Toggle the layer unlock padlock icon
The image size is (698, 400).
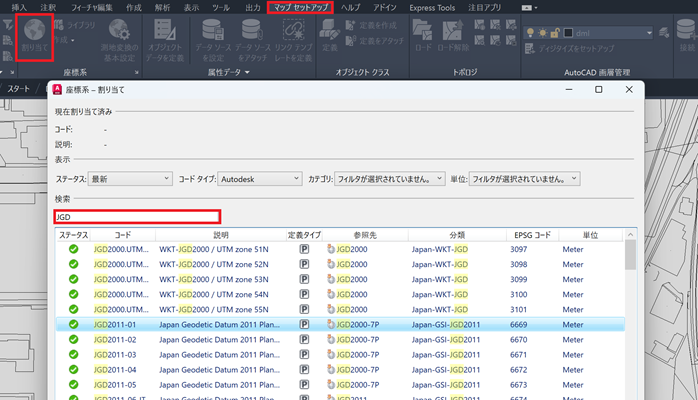pos(555,33)
